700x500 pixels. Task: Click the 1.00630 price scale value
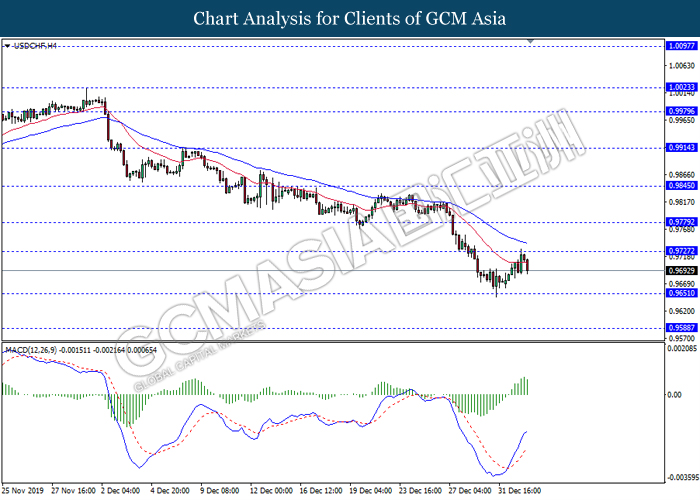tap(682, 66)
